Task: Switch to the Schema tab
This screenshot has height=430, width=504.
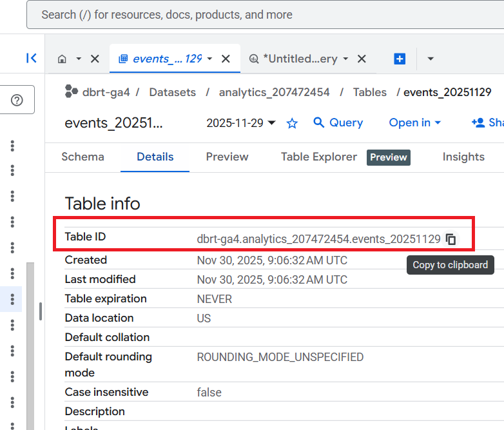Action: coord(82,157)
